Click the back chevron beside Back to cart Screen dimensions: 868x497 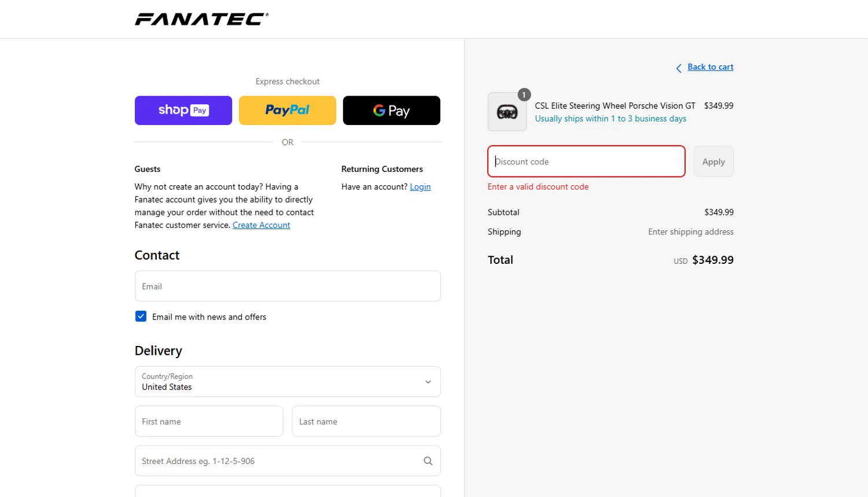coord(679,68)
